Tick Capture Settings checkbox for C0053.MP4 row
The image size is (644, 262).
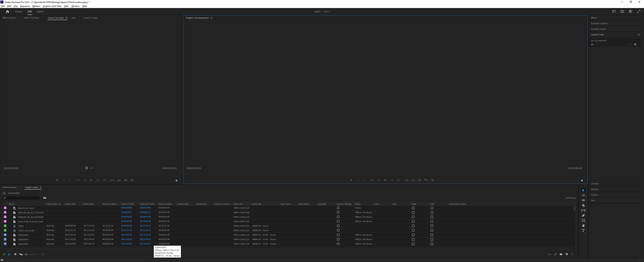338,235
